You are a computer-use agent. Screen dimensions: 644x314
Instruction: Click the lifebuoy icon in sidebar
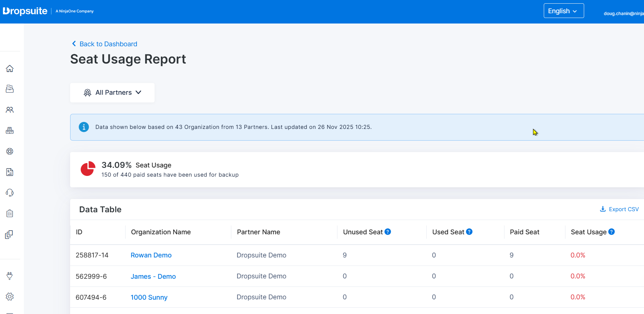(10, 151)
